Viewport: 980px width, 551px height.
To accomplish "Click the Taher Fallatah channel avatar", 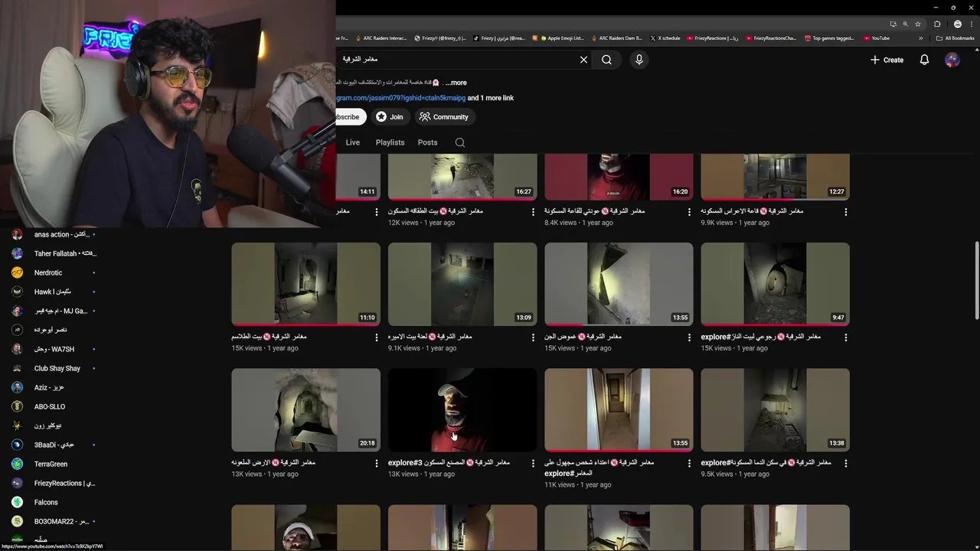I will pos(17,253).
